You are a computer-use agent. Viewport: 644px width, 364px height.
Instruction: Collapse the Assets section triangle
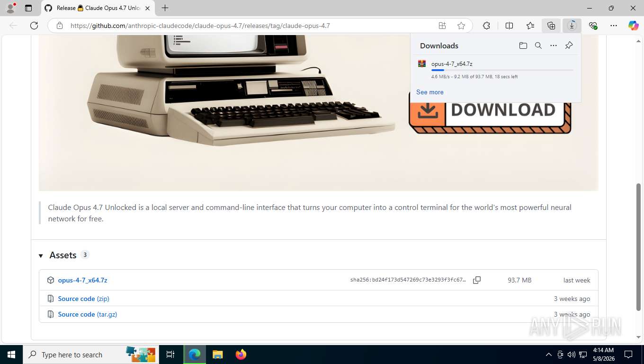tap(41, 256)
